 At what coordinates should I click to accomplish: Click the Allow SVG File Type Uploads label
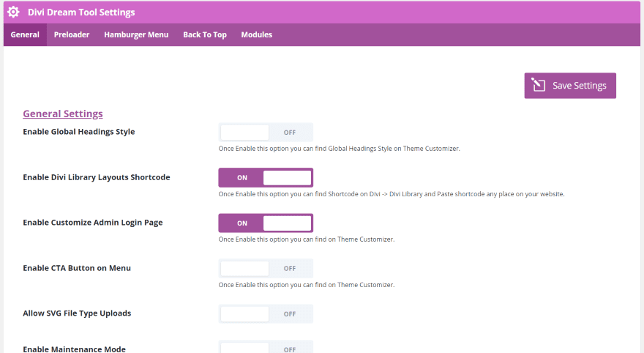(x=77, y=313)
